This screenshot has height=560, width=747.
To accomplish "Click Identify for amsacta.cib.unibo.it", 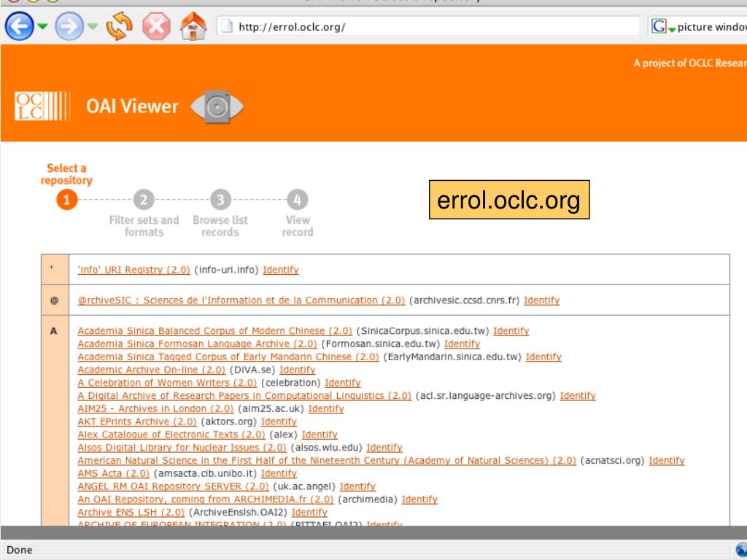I will click(279, 473).
